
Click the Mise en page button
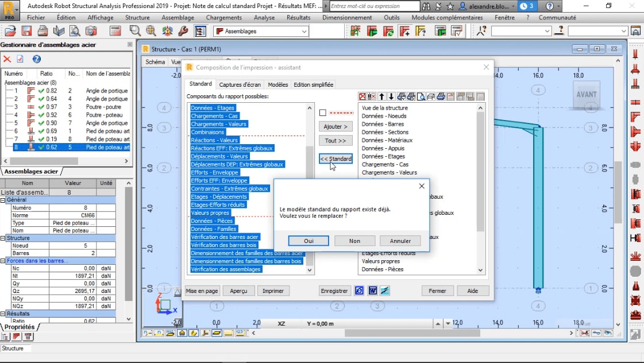click(x=202, y=291)
